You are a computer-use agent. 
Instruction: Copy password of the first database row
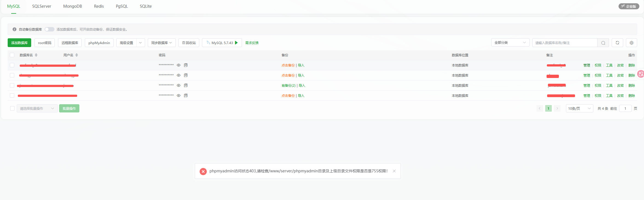pyautogui.click(x=186, y=65)
